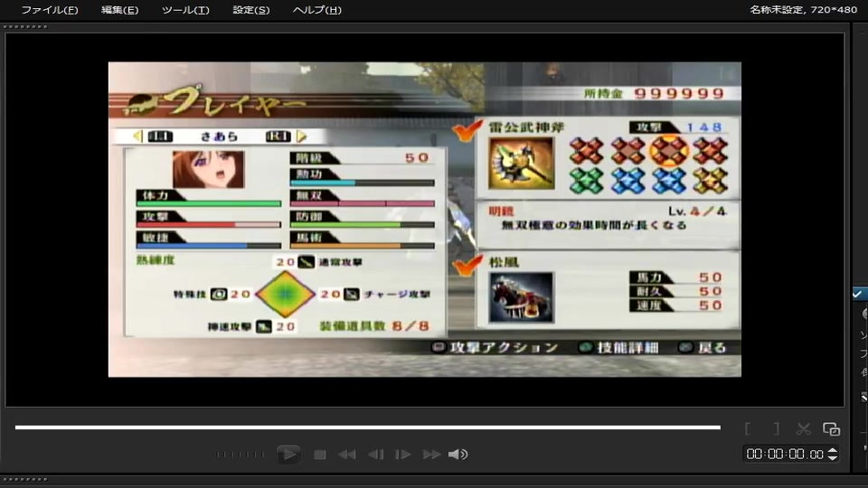Decrease timecode with the down arrow
This screenshot has width=868, height=488.
(833, 458)
